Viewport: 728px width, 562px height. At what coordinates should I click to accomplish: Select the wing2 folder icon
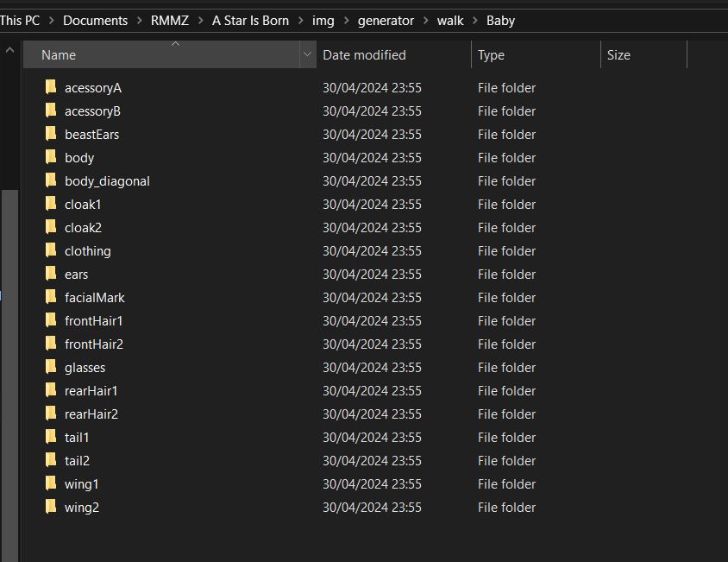click(x=51, y=506)
